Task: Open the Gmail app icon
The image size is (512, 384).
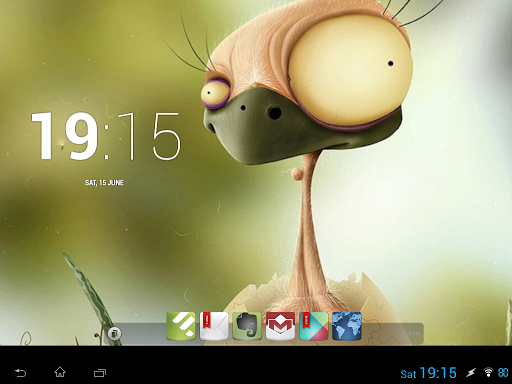Action: pyautogui.click(x=280, y=326)
